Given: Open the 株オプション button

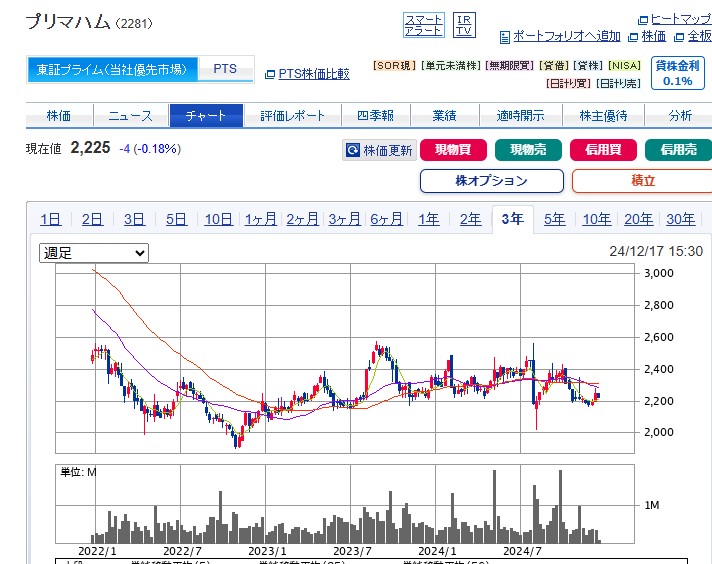Looking at the screenshot, I should coord(492,181).
